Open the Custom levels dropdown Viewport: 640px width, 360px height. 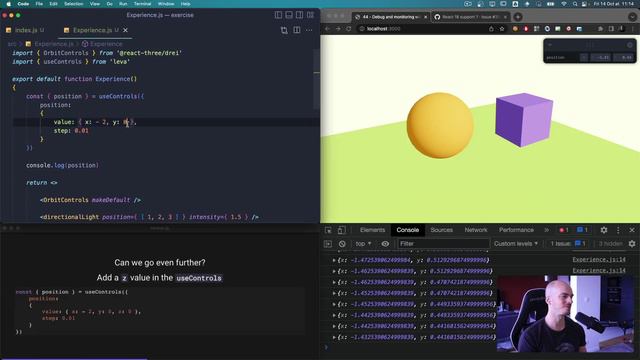coord(516,244)
